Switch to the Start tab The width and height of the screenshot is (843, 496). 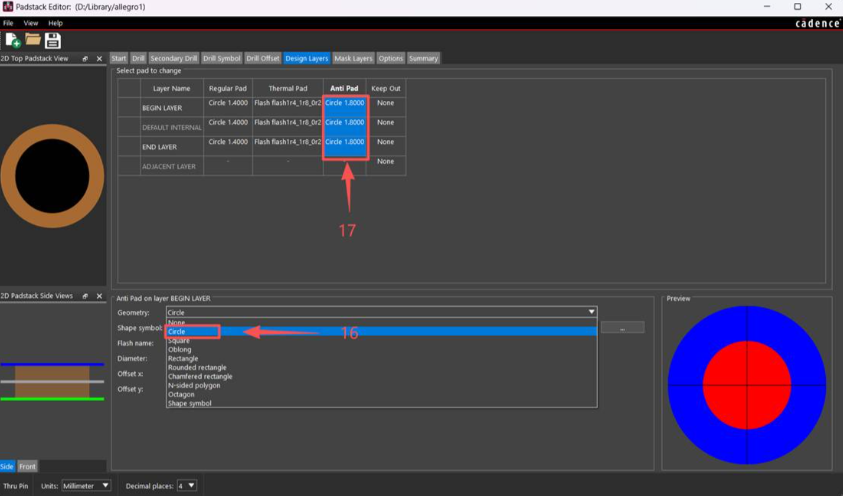click(119, 58)
